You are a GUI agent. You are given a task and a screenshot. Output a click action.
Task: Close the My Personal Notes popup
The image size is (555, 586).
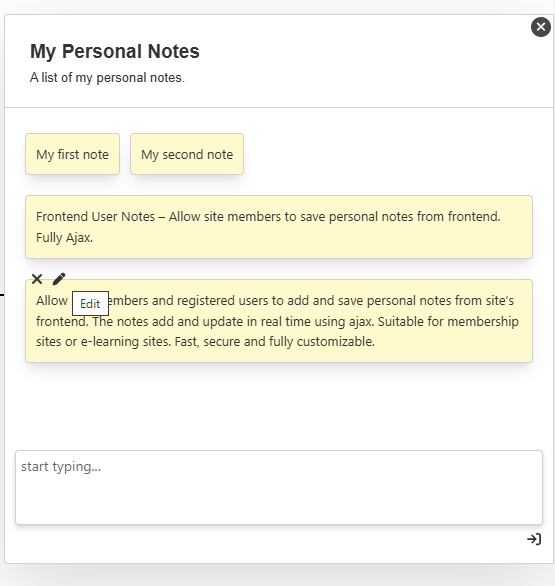click(540, 27)
